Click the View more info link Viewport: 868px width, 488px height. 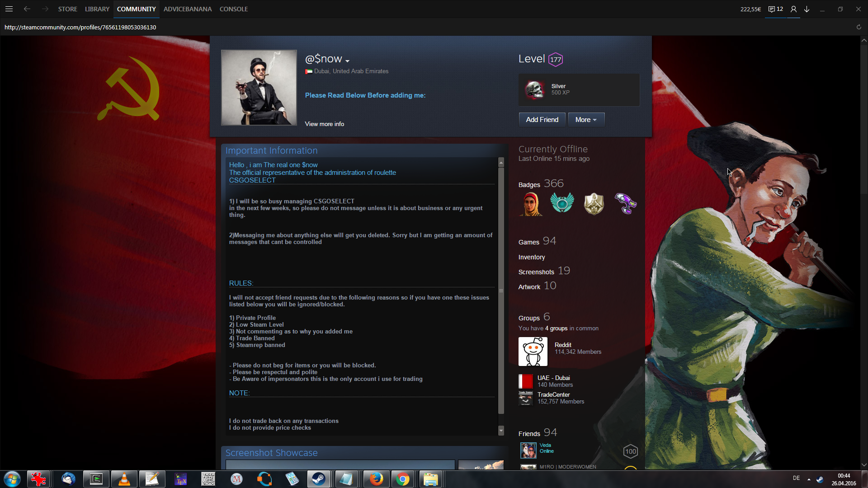(324, 124)
